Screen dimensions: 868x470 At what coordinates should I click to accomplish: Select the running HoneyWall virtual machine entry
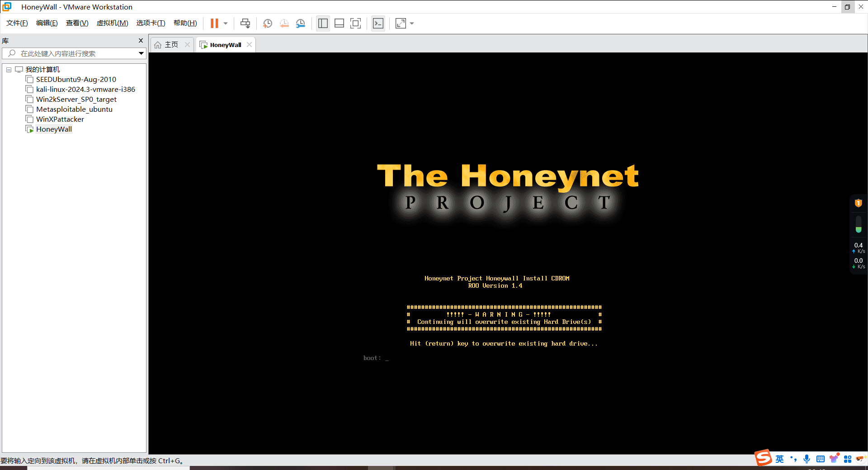[x=54, y=129]
